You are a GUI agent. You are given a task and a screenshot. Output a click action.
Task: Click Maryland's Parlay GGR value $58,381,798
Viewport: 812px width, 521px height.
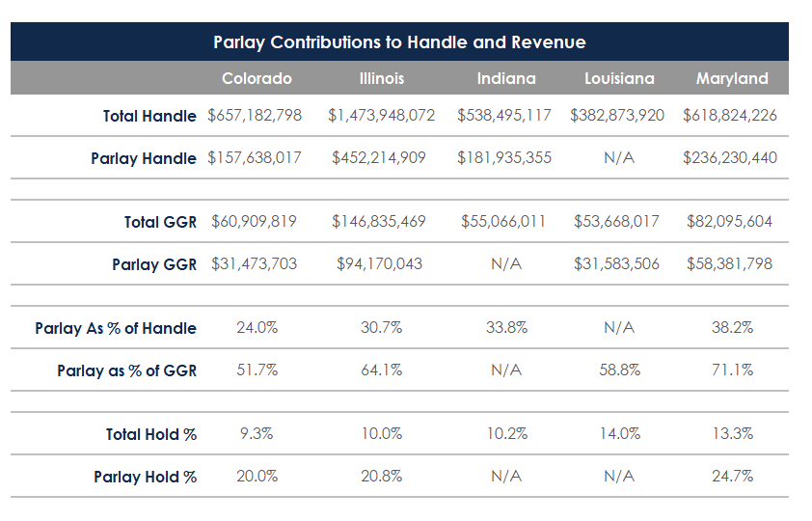729,264
